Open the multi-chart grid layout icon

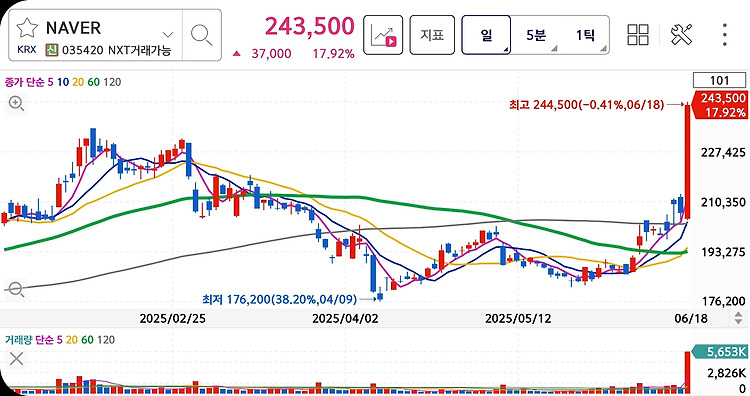638,35
